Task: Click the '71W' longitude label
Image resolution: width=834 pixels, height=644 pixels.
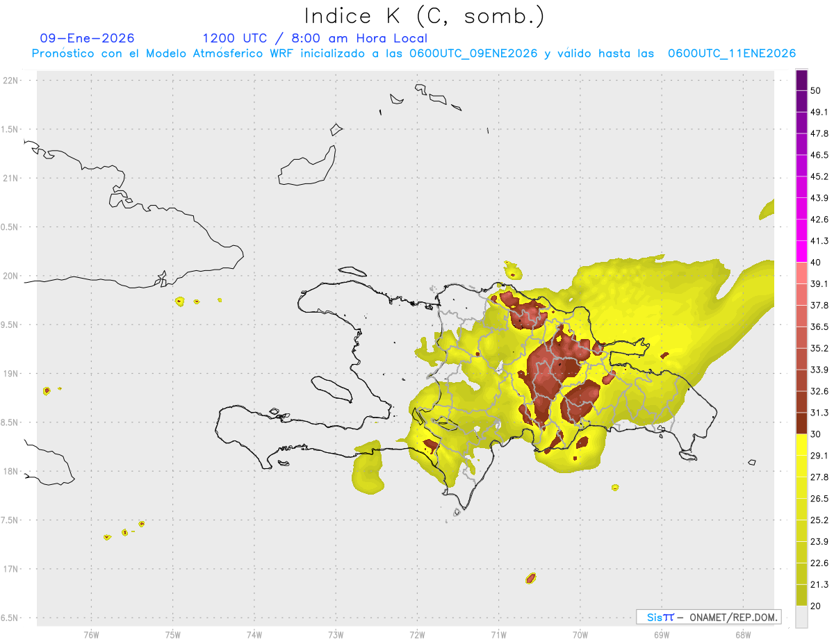Action: point(498,634)
